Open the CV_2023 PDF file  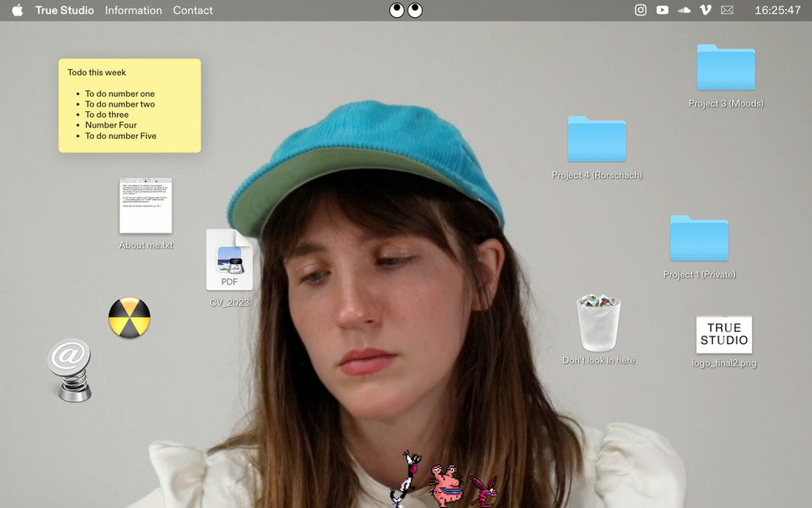(229, 260)
